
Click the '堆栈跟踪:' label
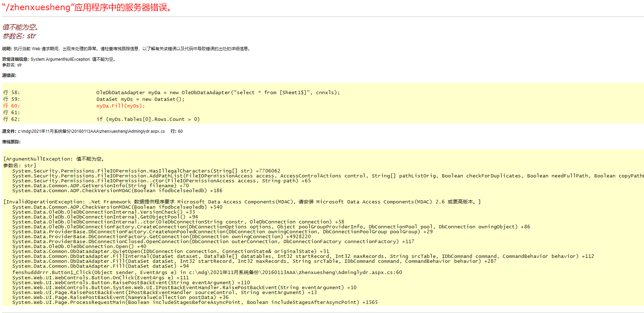coord(11,142)
